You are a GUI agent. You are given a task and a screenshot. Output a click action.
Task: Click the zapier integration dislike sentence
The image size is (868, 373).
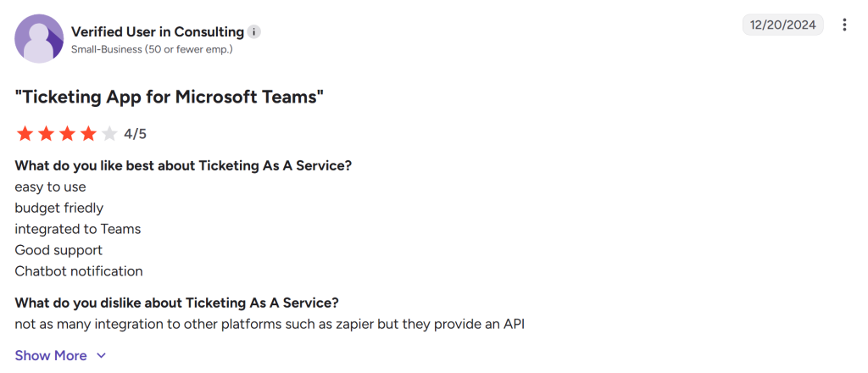[270, 325]
